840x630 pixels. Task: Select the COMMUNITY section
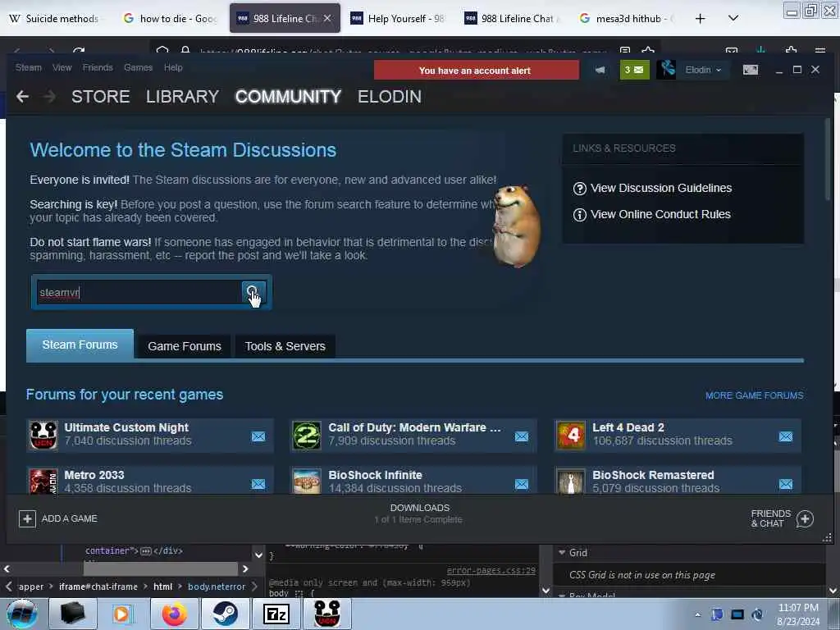pyautogui.click(x=288, y=97)
